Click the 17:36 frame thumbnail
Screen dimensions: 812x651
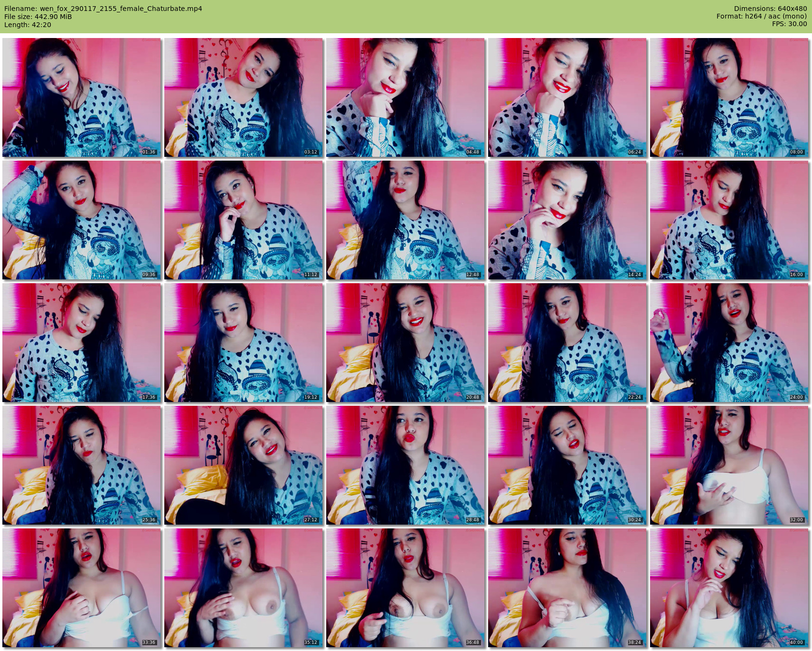click(81, 343)
